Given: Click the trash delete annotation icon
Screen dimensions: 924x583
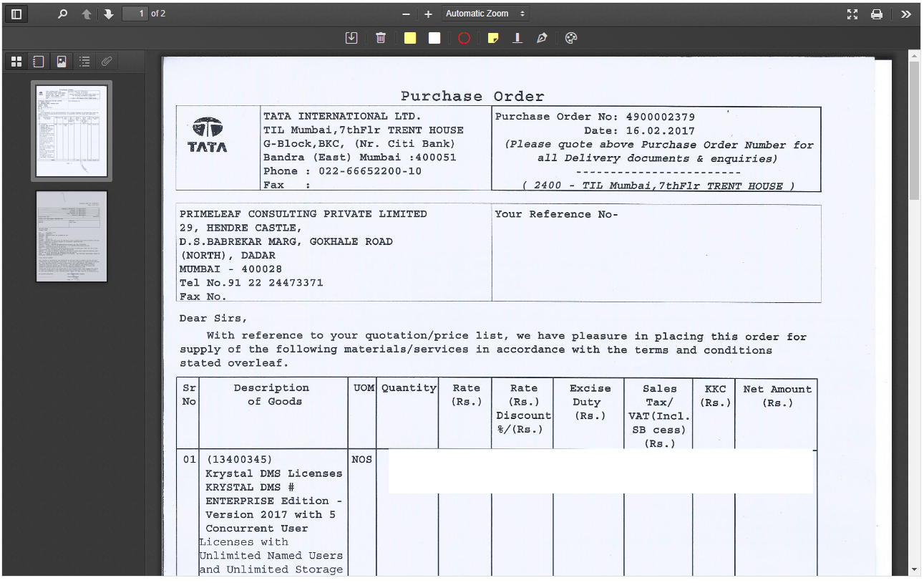Looking at the screenshot, I should 381,38.
